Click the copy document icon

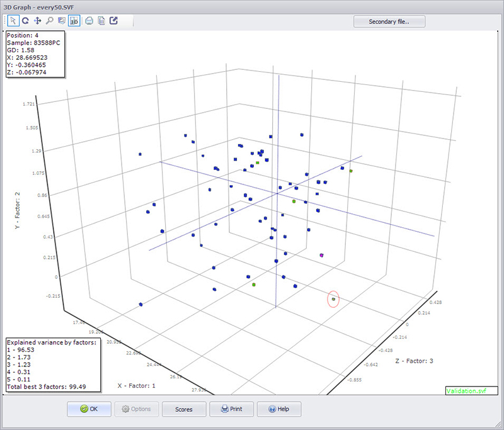pos(101,21)
